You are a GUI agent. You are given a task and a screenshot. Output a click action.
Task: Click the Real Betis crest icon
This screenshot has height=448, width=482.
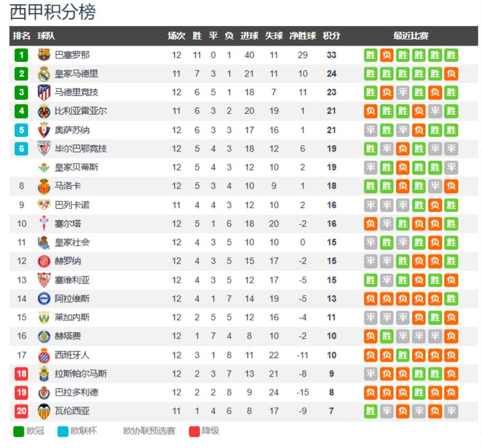tap(44, 168)
